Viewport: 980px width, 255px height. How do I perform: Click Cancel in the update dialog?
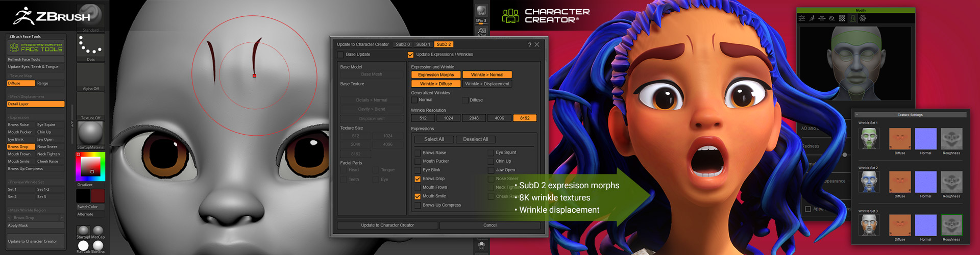(489, 225)
